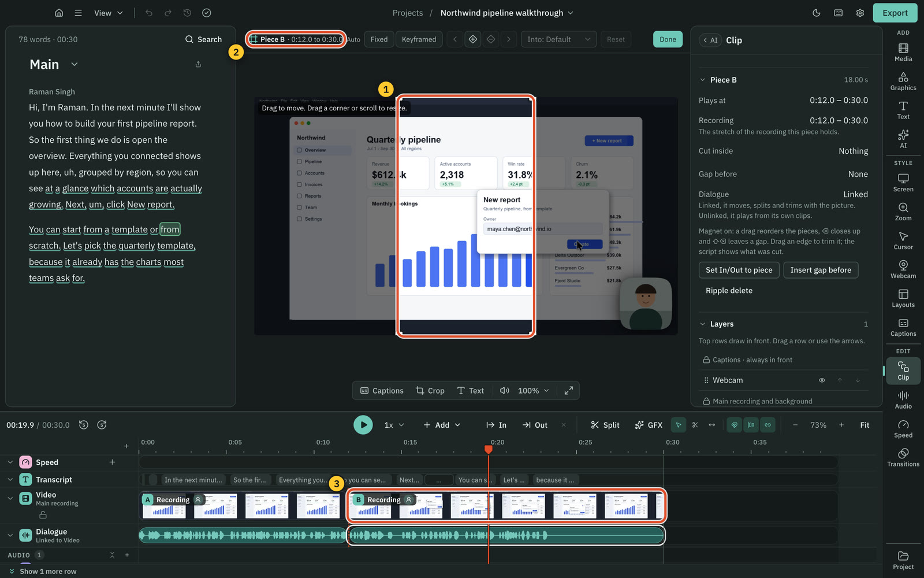Open the Media panel in sidebar
The height and width of the screenshot is (578, 924).
coord(903,52)
